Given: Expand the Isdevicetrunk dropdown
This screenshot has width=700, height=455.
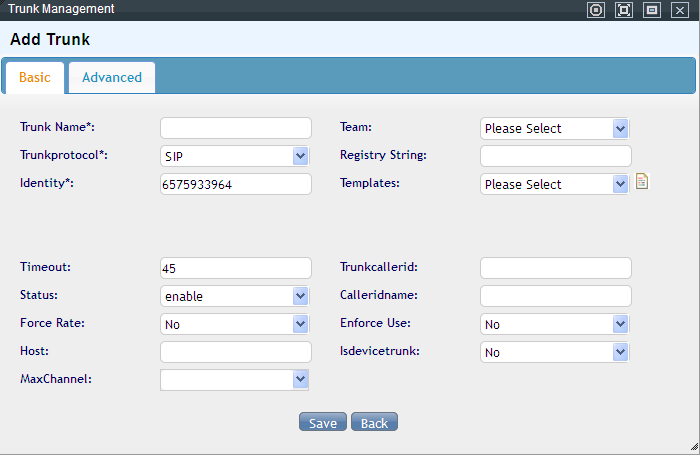Looking at the screenshot, I should click(x=555, y=352).
